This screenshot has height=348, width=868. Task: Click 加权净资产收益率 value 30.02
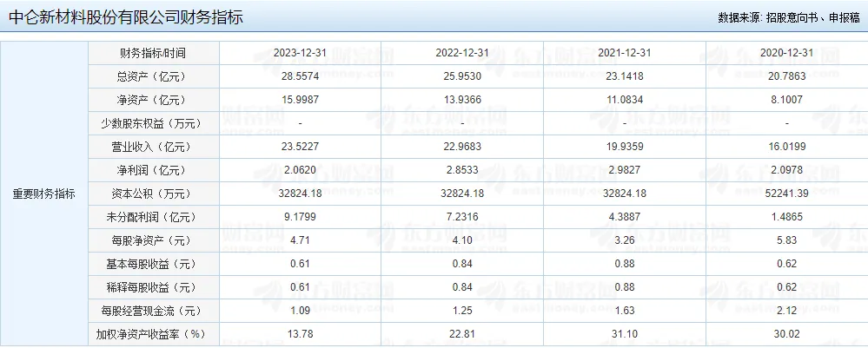point(786,334)
